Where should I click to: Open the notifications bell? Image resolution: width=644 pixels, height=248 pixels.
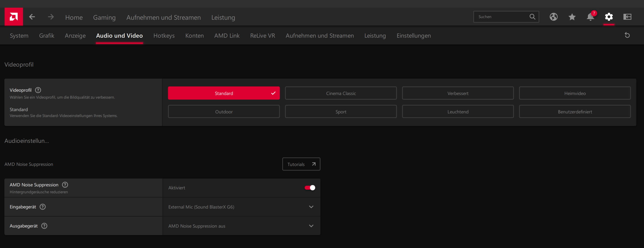pyautogui.click(x=590, y=17)
